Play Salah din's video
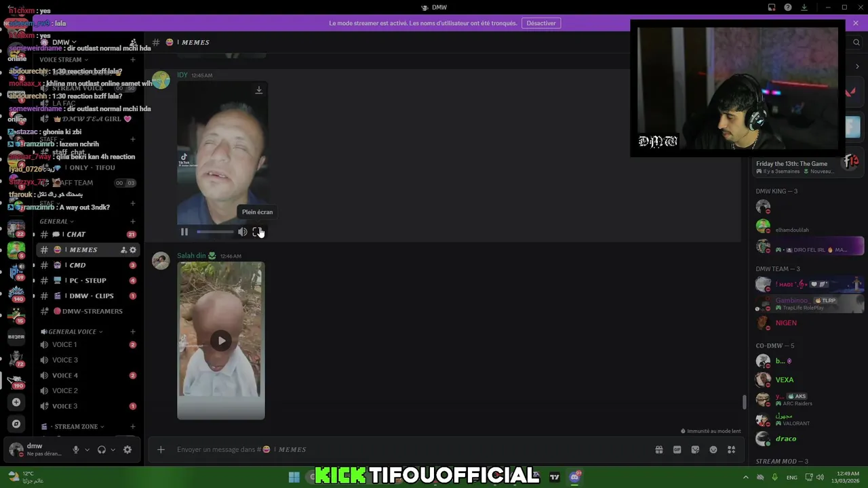The image size is (868, 488). [x=221, y=341]
